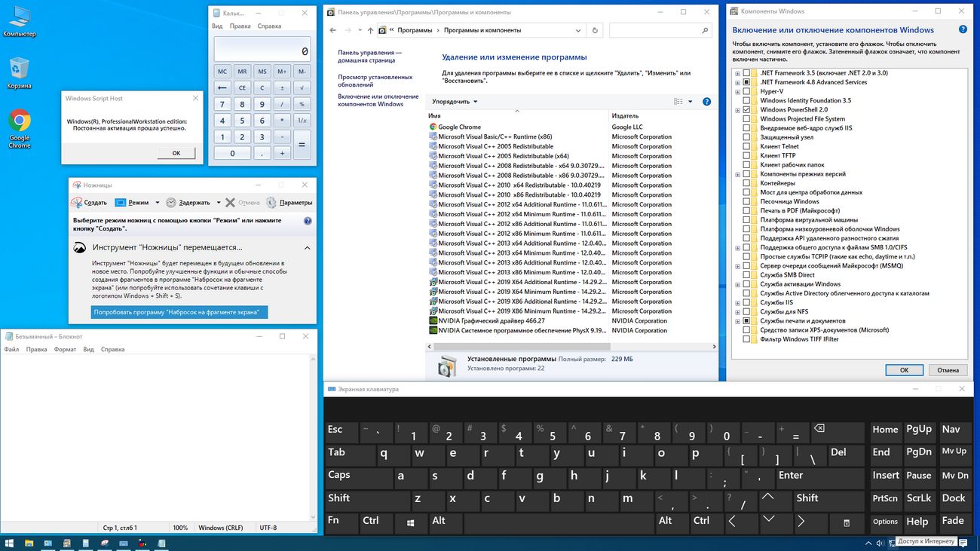
Task: Toggle Службы IIS checkbox
Action: [x=746, y=302]
